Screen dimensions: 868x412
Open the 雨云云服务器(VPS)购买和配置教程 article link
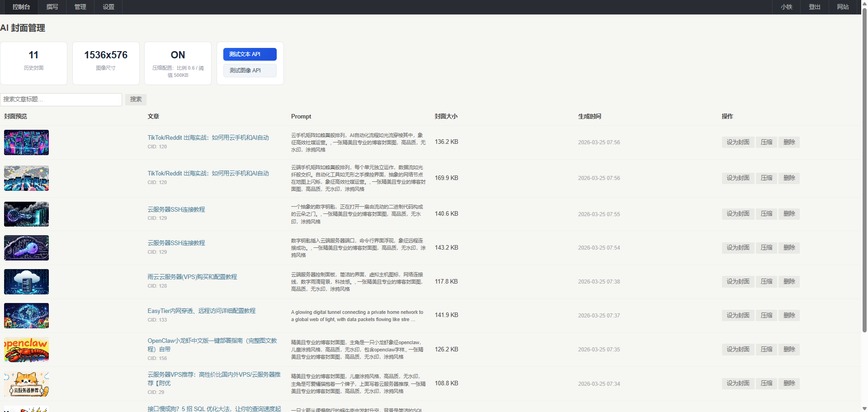tap(192, 277)
